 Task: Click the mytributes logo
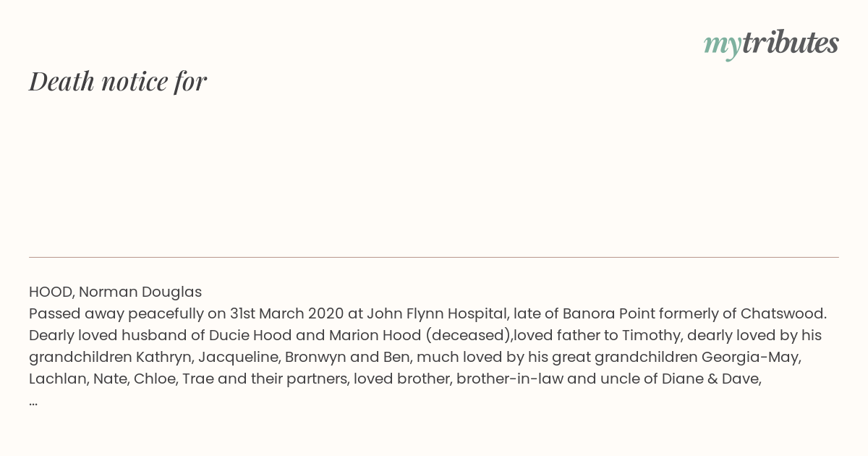pyautogui.click(x=771, y=43)
